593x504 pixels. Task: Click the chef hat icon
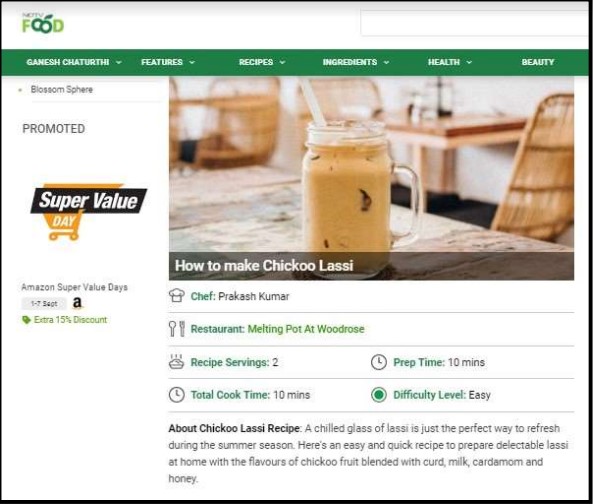click(x=177, y=295)
